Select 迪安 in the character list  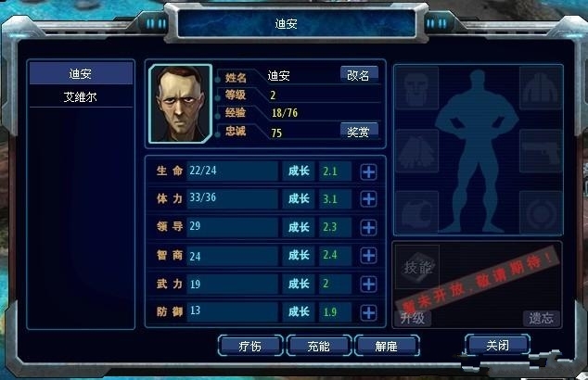pos(81,73)
